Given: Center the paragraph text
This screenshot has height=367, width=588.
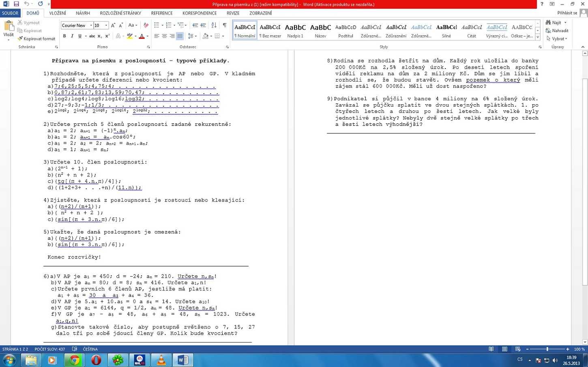Looking at the screenshot, I should tap(164, 36).
